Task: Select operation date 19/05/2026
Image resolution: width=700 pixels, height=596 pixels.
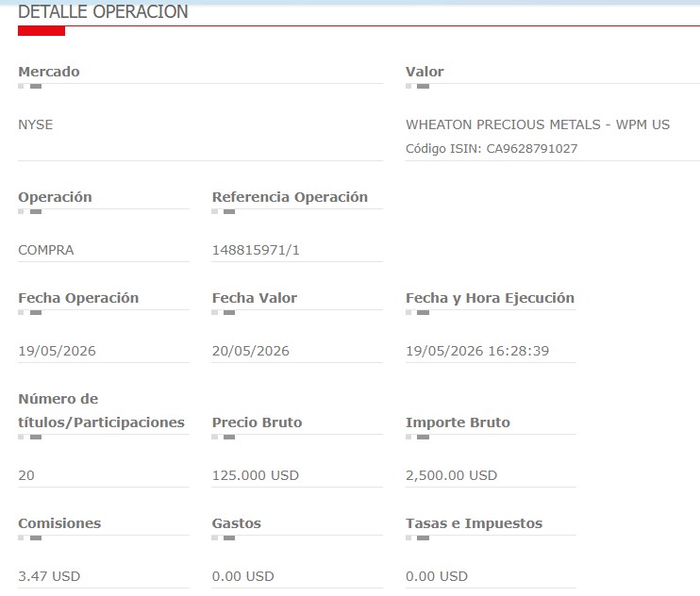Action: 57,351
